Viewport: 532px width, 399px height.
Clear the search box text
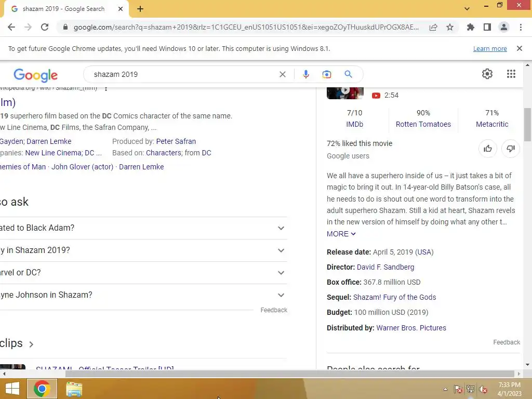coord(282,74)
